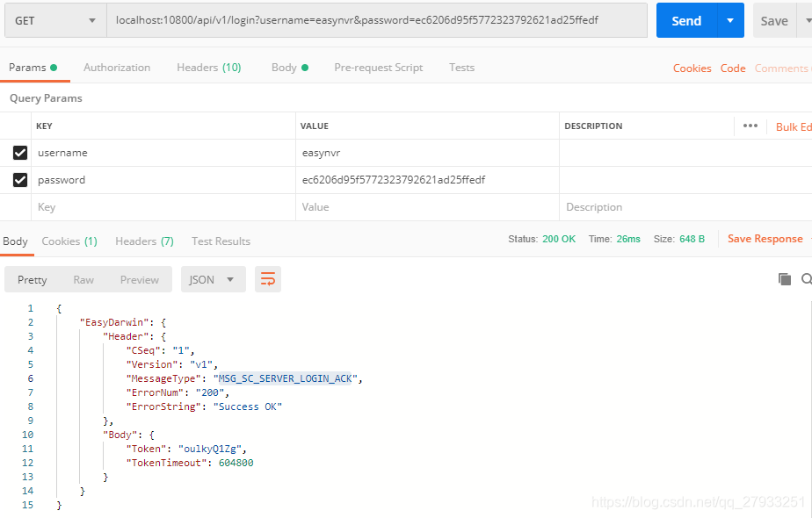Click the easynvr value cell

(427, 153)
